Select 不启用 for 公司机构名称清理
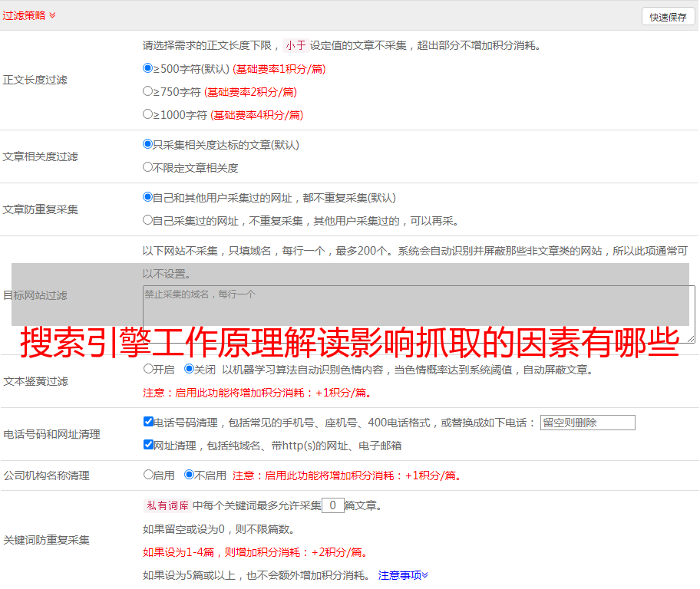The height and width of the screenshot is (589, 700). pyautogui.click(x=189, y=475)
